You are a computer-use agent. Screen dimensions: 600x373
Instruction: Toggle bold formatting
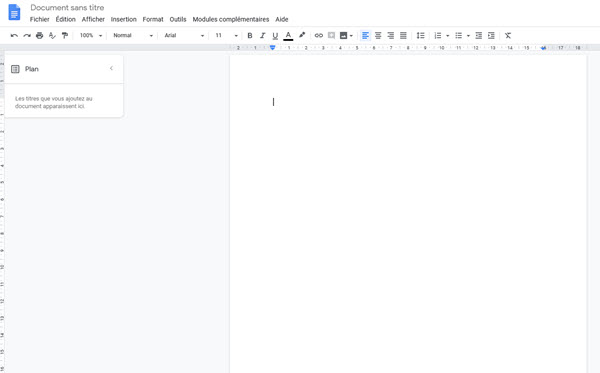[250, 36]
